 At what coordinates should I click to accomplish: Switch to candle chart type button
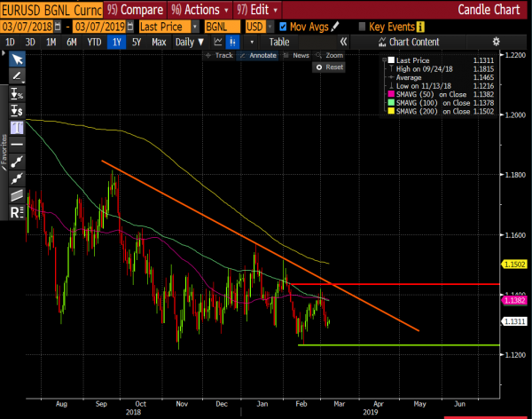[x=232, y=42]
